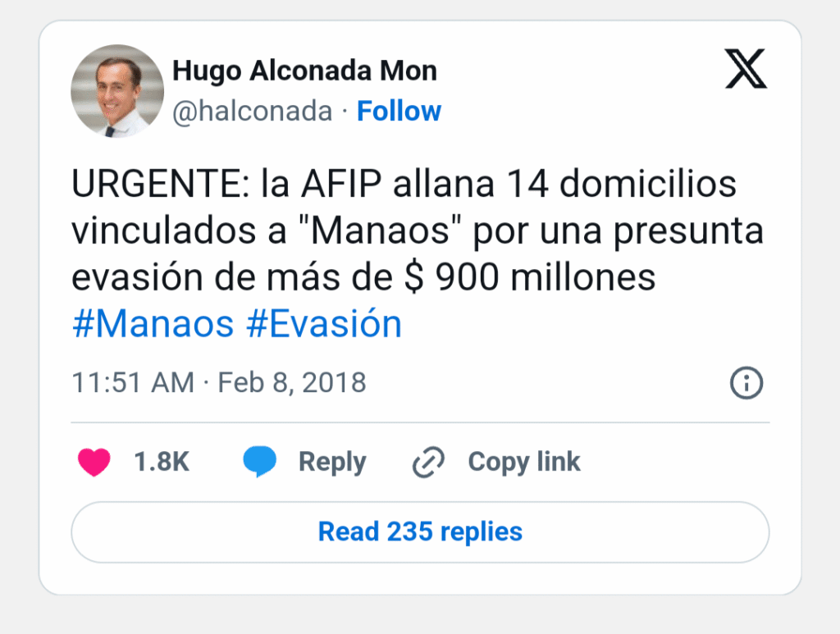Follow the @halconada account
The image size is (840, 634).
(x=399, y=111)
